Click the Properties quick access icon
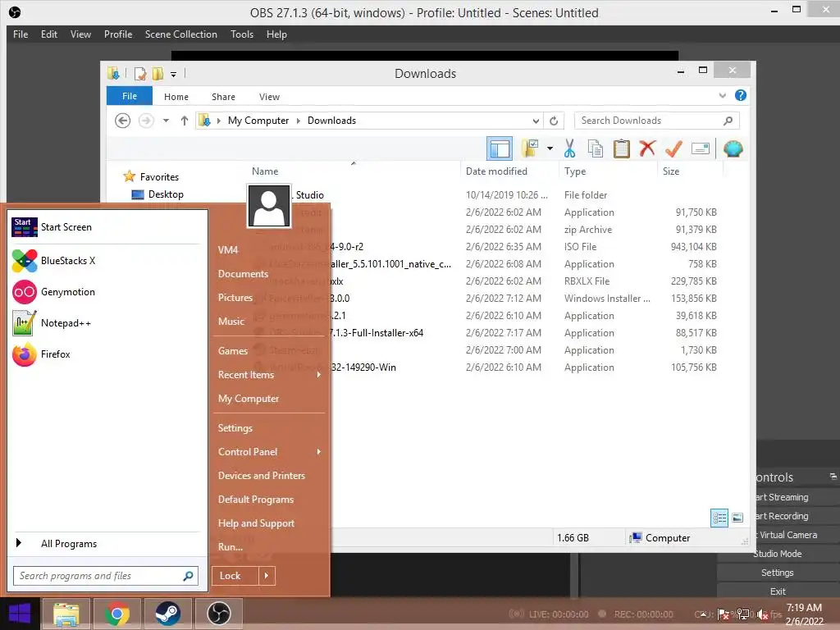Viewport: 840px width, 630px height. (x=140, y=73)
